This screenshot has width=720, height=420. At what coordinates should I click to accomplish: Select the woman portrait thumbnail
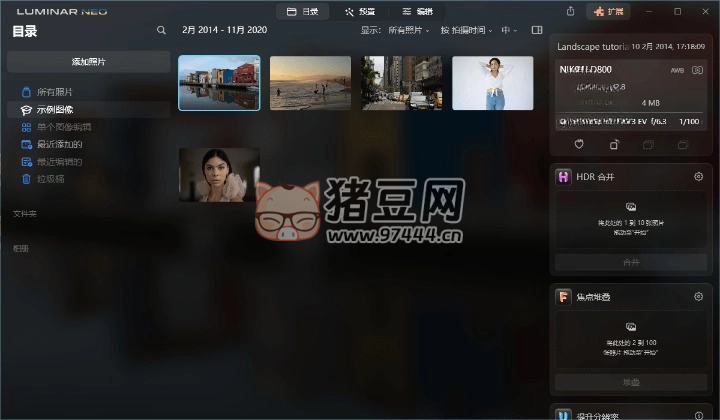(219, 175)
